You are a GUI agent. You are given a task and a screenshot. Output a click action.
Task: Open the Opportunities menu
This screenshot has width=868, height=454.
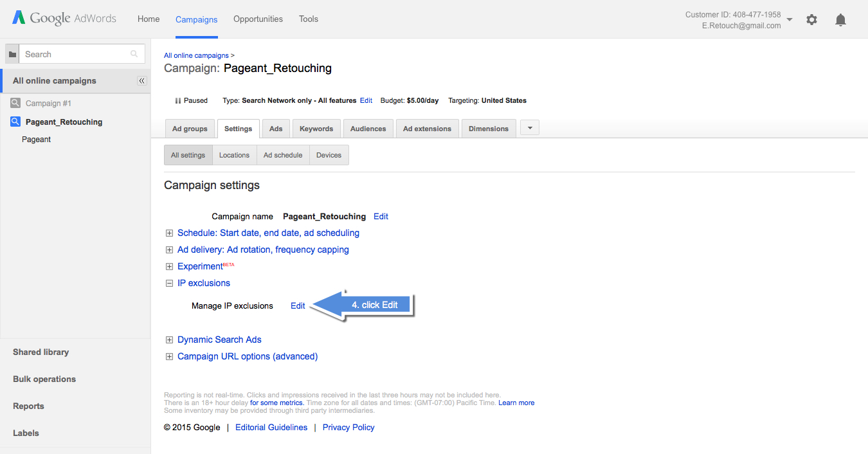(x=258, y=19)
